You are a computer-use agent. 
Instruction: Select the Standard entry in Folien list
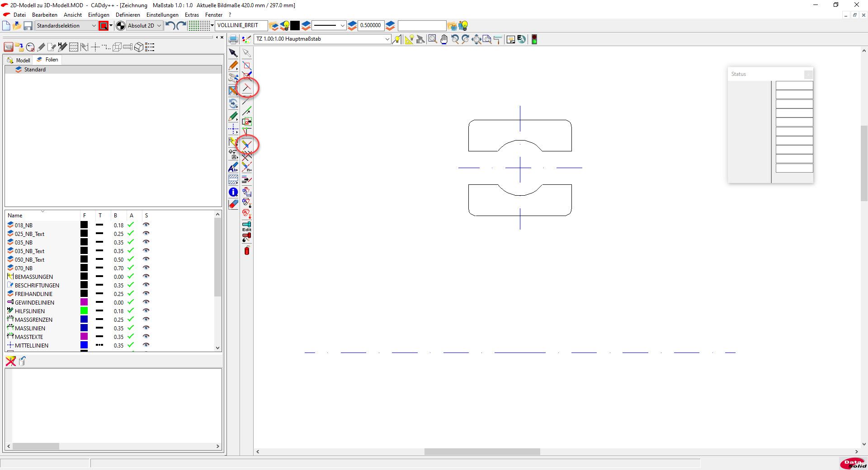point(35,70)
